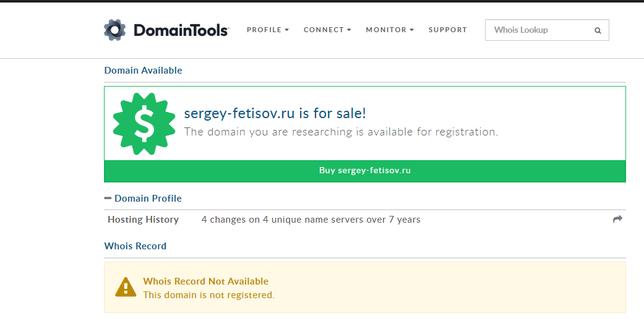This screenshot has width=644, height=326.
Task: Click the green dollar badge icon
Action: pos(144,124)
